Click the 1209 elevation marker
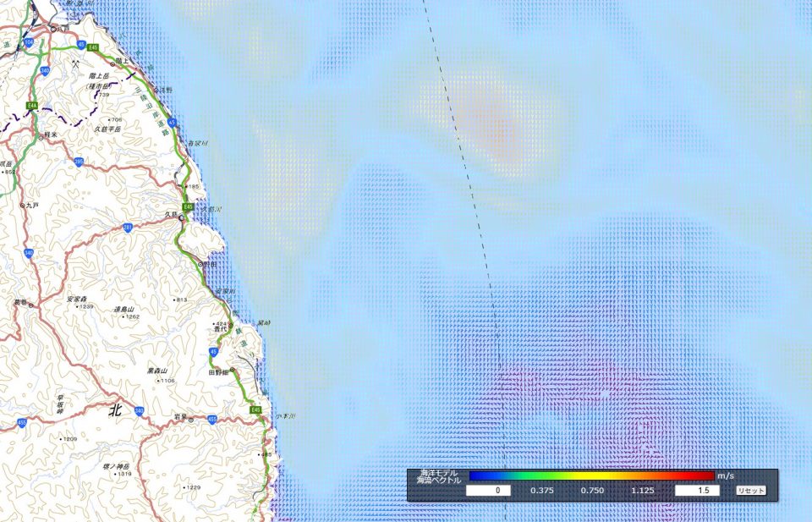812x522 pixels. [x=69, y=438]
